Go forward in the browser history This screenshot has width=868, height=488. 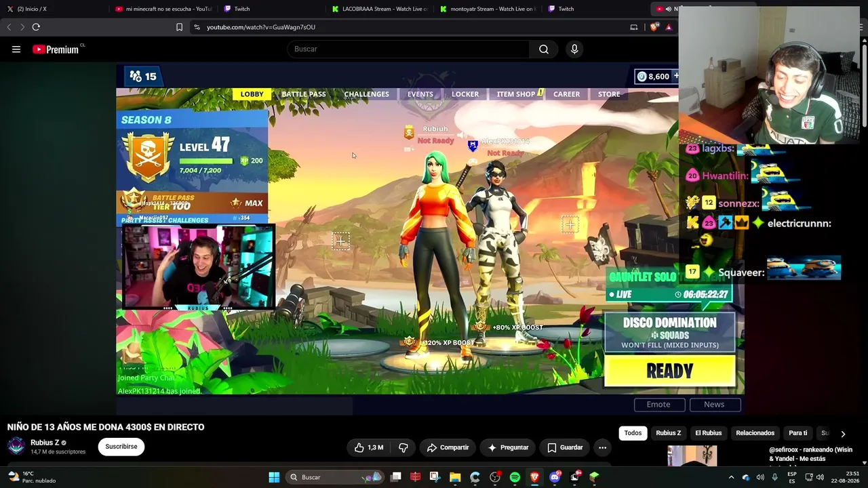pyautogui.click(x=22, y=27)
